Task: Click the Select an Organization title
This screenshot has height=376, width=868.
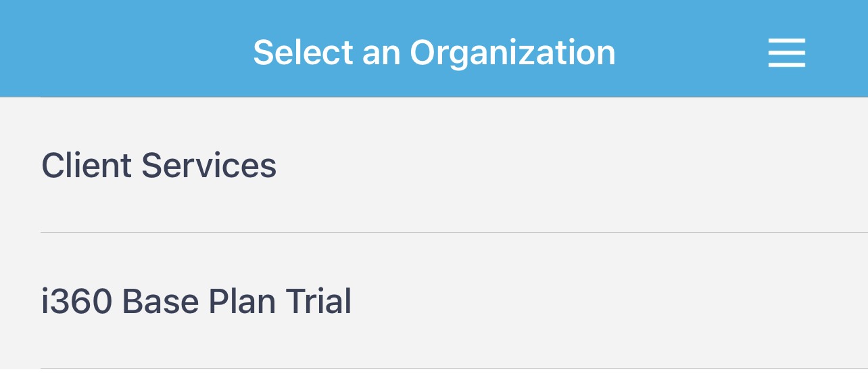Action: [434, 53]
